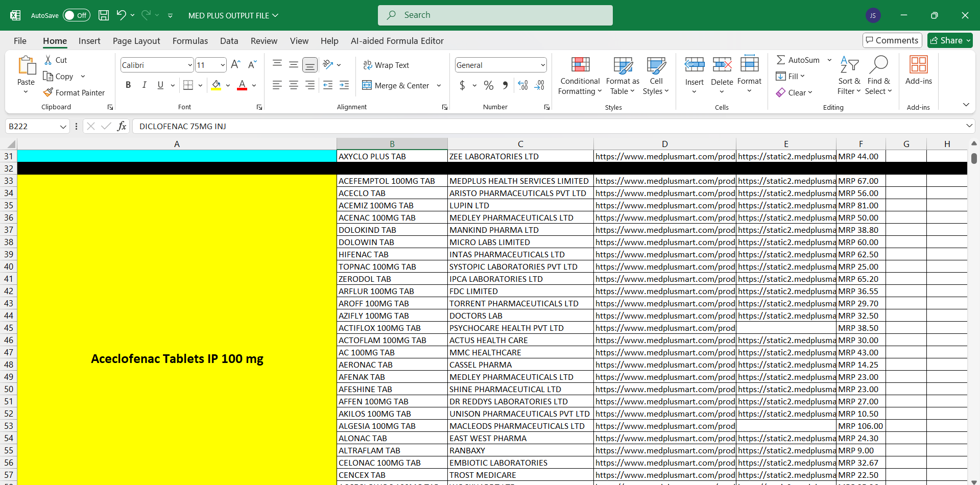The image size is (980, 485).
Task: Click the Format as Table icon
Action: (x=623, y=65)
